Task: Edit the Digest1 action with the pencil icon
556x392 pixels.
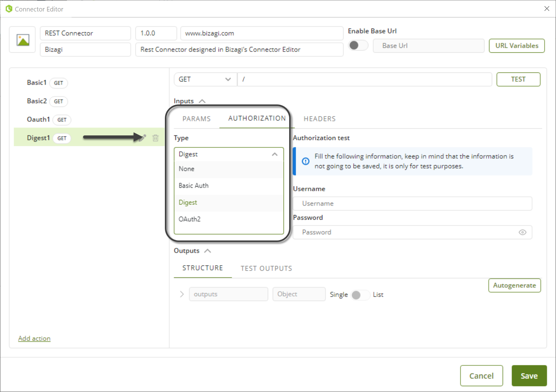Action: [x=143, y=138]
